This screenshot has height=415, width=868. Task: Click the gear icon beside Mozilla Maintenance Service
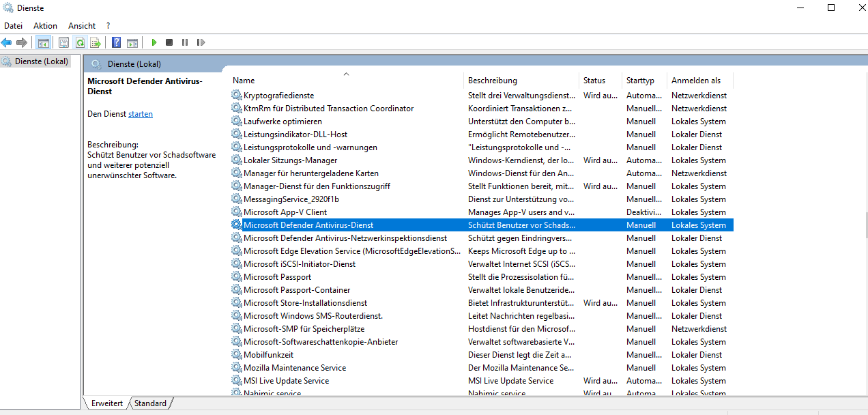237,368
